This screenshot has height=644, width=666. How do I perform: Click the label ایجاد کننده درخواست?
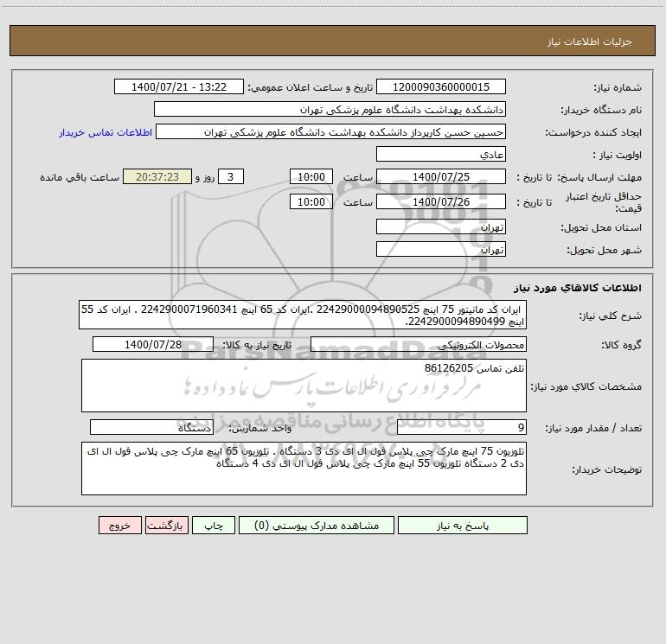point(593,132)
